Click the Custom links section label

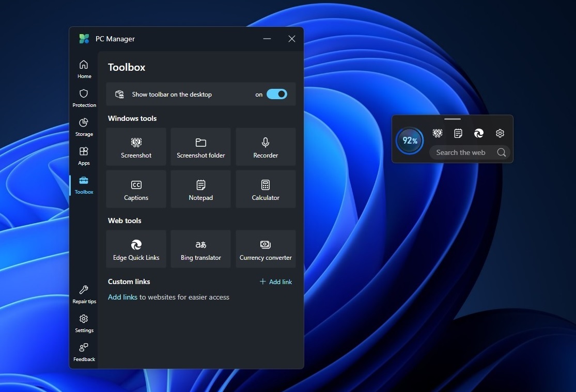[x=129, y=281]
